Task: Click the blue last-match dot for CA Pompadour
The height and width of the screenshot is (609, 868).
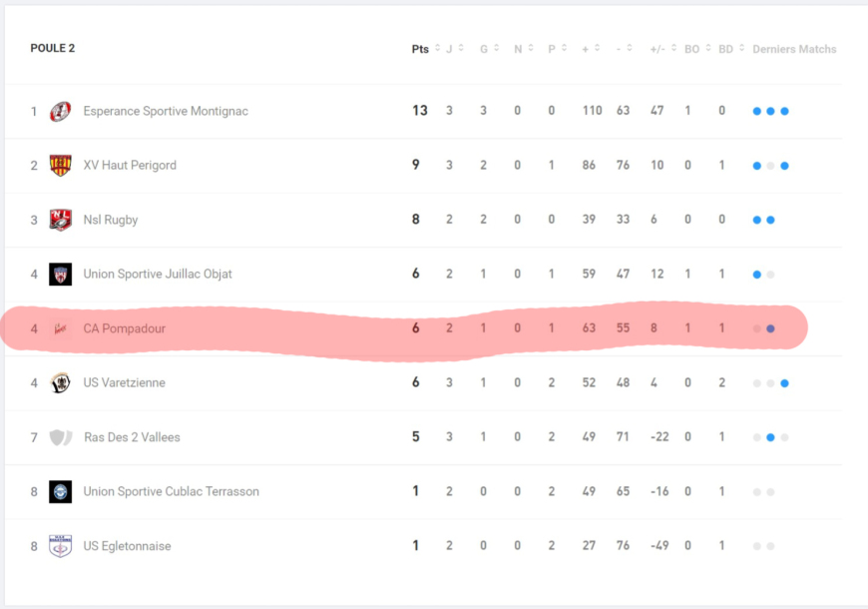Action: click(770, 328)
